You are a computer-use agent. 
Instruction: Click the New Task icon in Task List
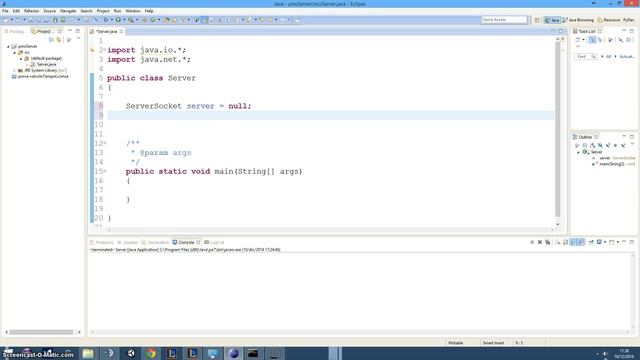tap(577, 40)
